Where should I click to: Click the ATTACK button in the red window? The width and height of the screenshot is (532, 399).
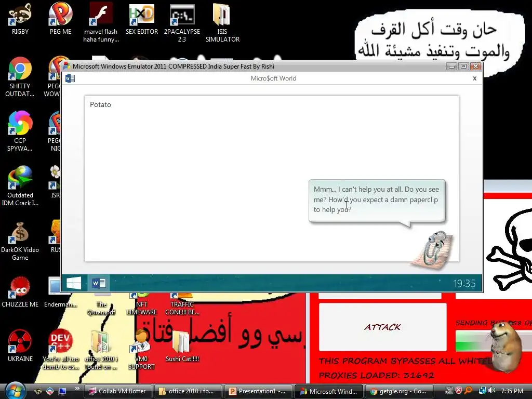pos(382,327)
